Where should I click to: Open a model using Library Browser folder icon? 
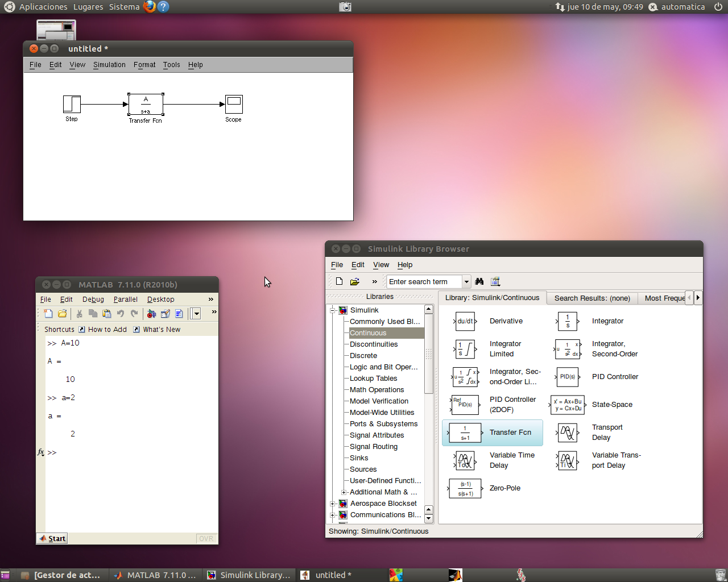point(355,281)
